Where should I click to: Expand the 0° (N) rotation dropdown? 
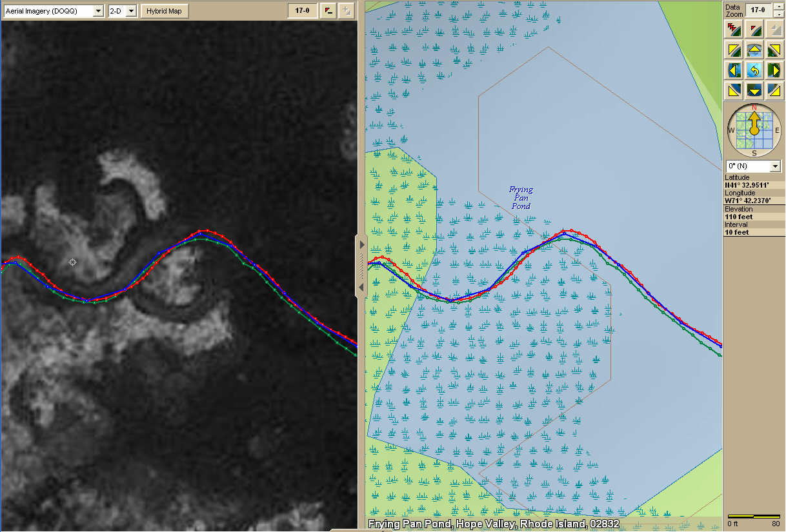click(775, 166)
